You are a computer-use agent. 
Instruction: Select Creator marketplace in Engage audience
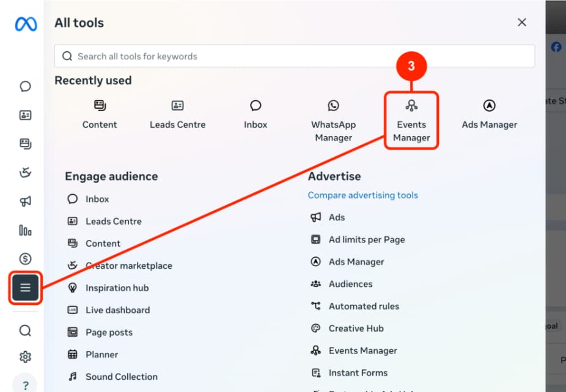119,266
